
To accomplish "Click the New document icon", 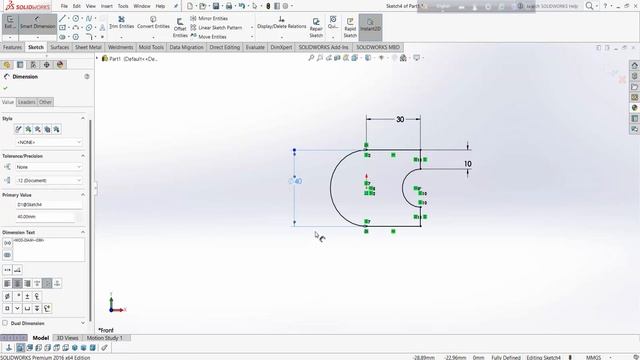I will point(190,6).
